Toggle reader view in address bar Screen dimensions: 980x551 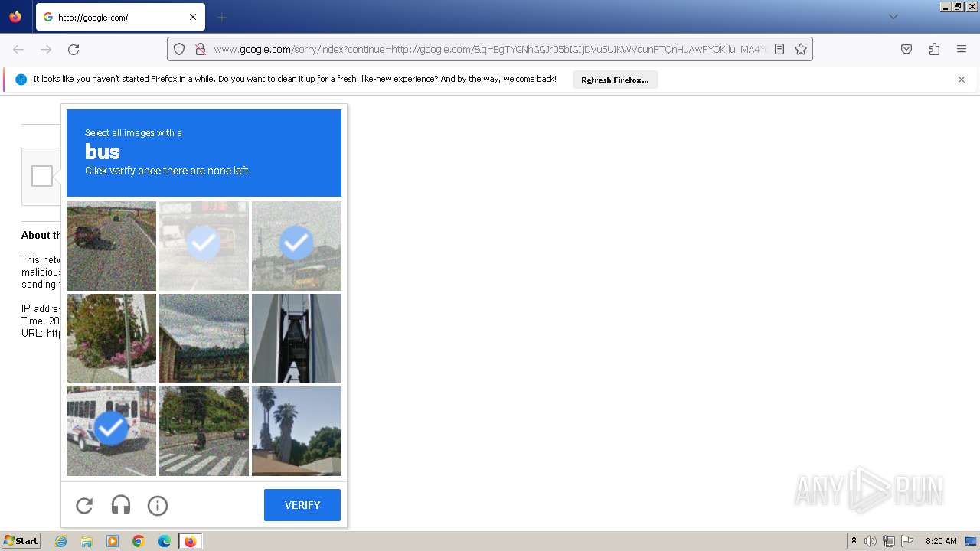tap(779, 49)
